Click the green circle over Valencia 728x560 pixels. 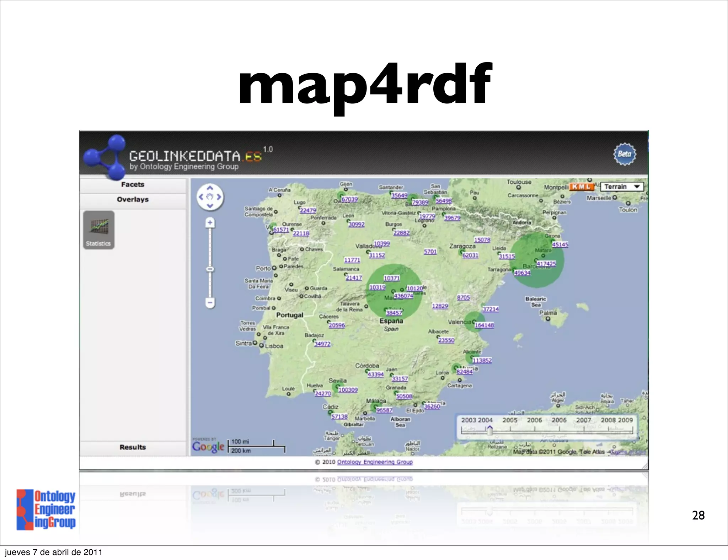[475, 322]
